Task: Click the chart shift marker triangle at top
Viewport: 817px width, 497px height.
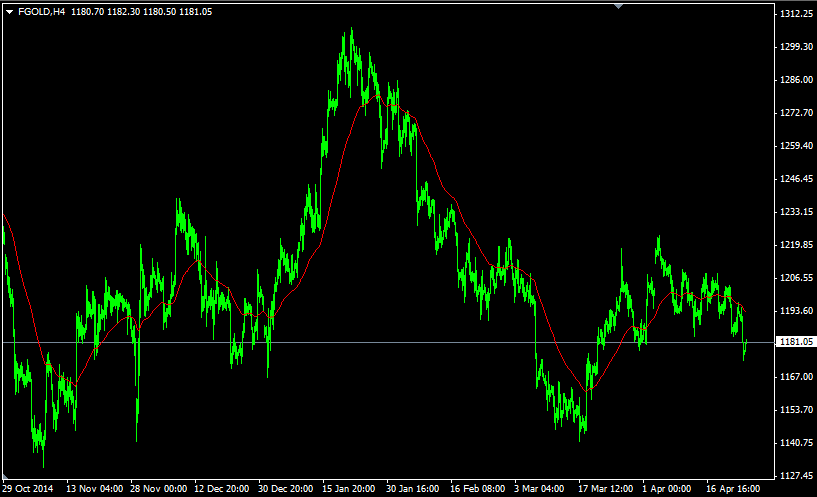Action: click(x=618, y=6)
